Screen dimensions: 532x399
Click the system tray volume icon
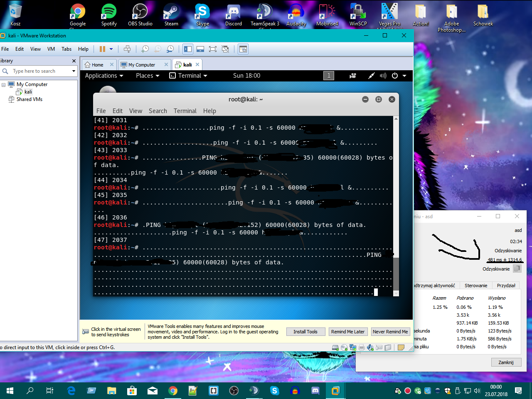pyautogui.click(x=477, y=391)
